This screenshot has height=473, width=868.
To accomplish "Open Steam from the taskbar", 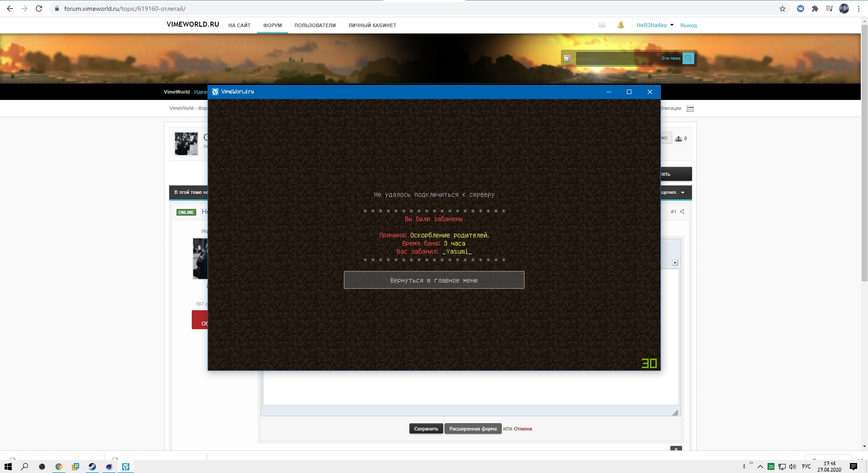I will coord(92,467).
